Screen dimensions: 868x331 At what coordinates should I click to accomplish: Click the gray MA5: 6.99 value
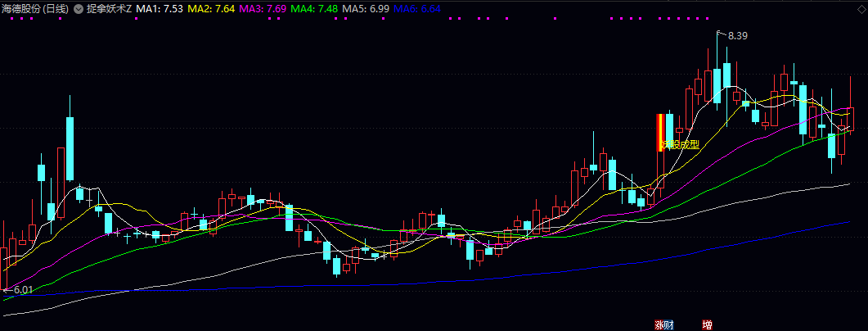[x=367, y=9]
